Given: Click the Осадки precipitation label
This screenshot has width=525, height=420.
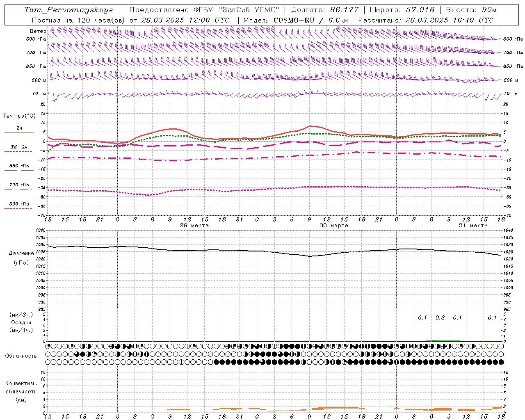Looking at the screenshot, I should coord(21,322).
